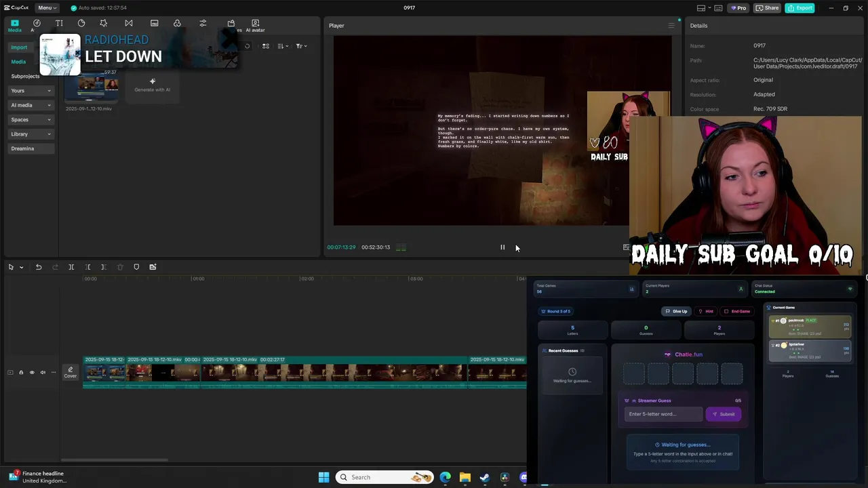Open Microsoft Edge from taskbar
868x488 pixels.
pos(445,477)
